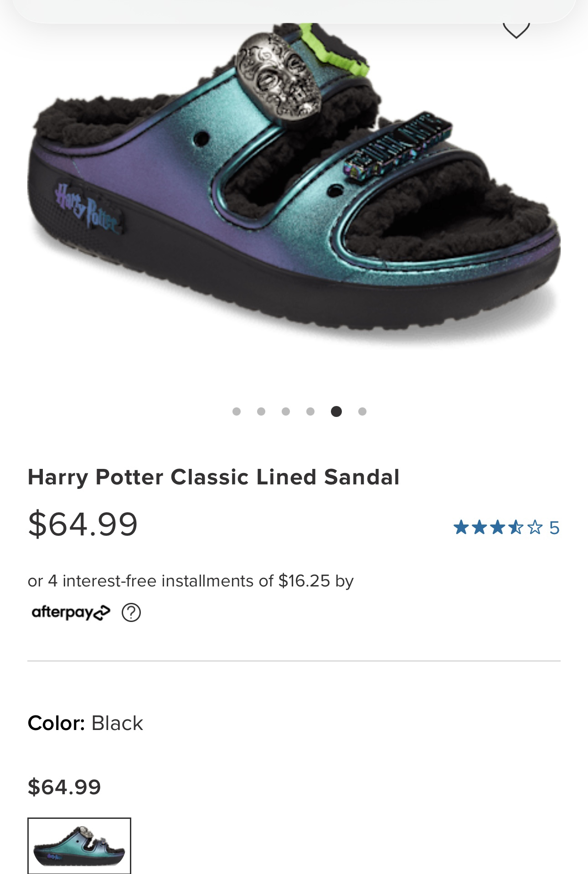
Task: Open the Afterpay question mark info icon
Action: tap(131, 613)
